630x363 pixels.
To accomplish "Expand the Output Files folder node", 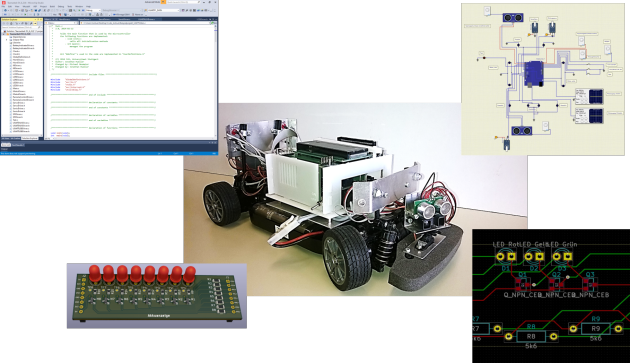I will pyautogui.click(x=6, y=40).
